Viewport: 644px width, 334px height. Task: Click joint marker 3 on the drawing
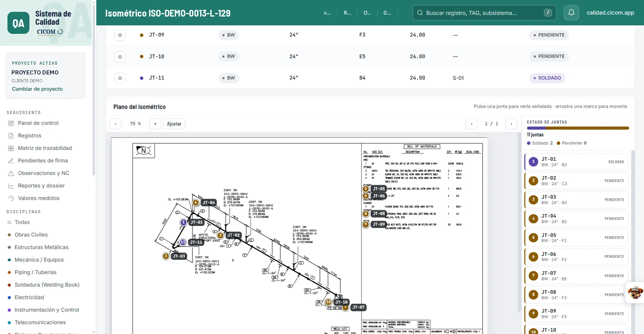[166, 256]
